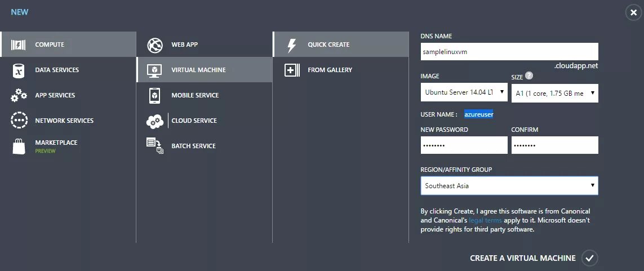Select APP SERVICES category
The height and width of the screenshot is (271, 644).
point(68,95)
